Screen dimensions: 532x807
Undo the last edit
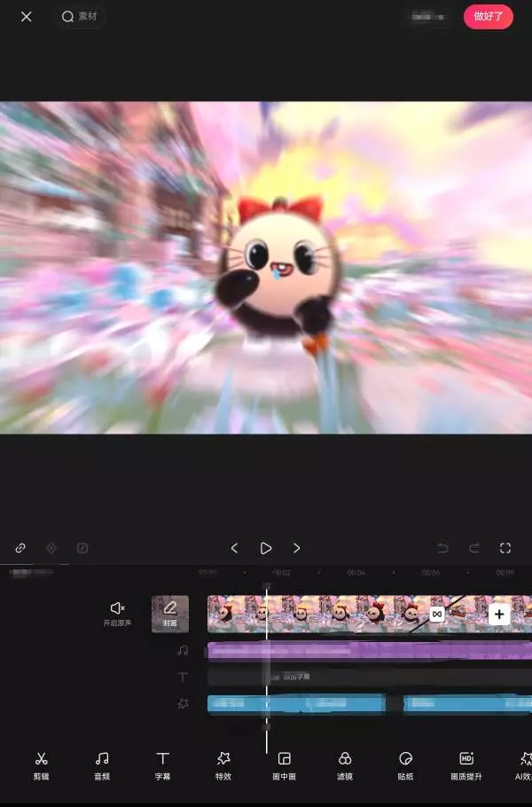443,548
